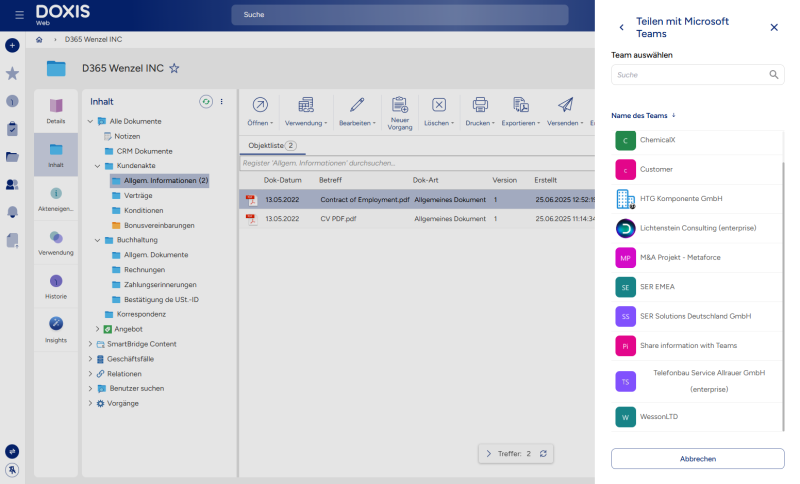
Task: Expand the Benutzer suchen node
Action: (x=90, y=388)
